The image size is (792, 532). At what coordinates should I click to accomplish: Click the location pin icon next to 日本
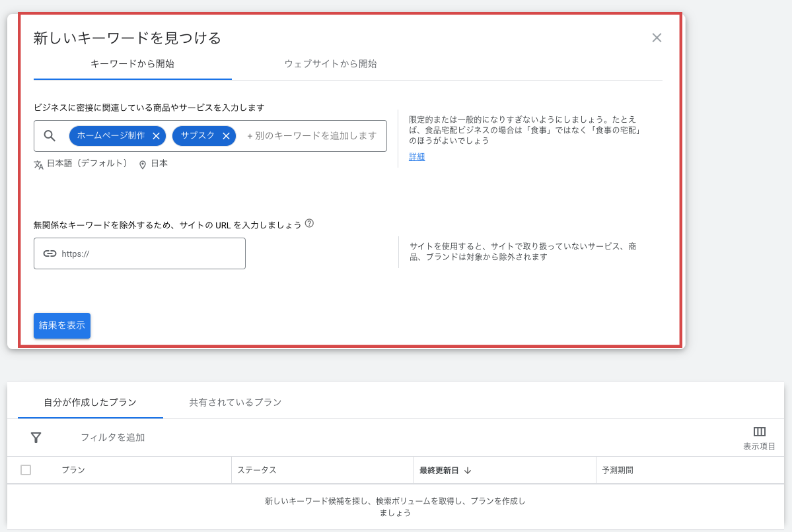pyautogui.click(x=143, y=164)
